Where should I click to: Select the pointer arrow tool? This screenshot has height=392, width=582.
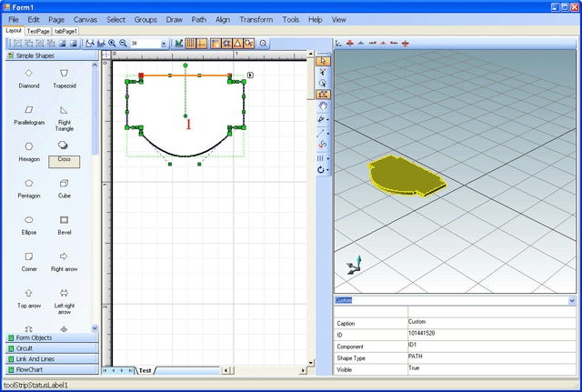tap(324, 62)
